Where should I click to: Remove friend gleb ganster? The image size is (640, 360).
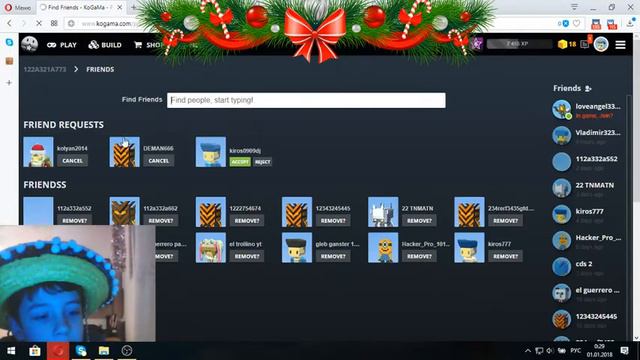coord(333,256)
